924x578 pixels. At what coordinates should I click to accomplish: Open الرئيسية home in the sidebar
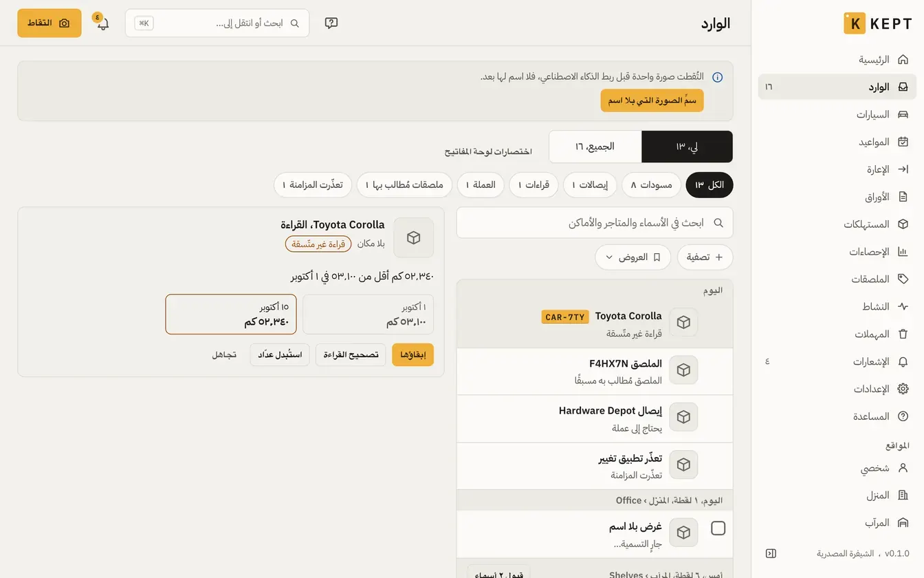click(x=837, y=60)
